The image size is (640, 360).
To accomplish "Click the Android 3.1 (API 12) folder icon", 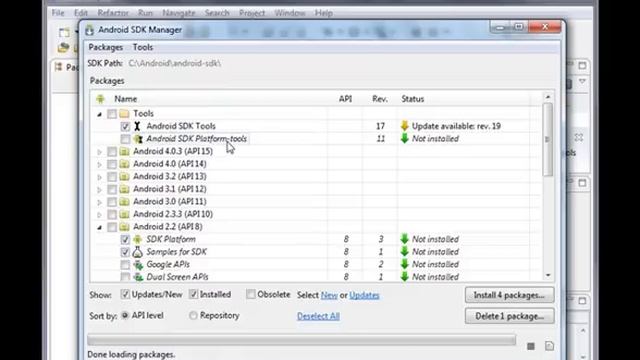I will 124,189.
